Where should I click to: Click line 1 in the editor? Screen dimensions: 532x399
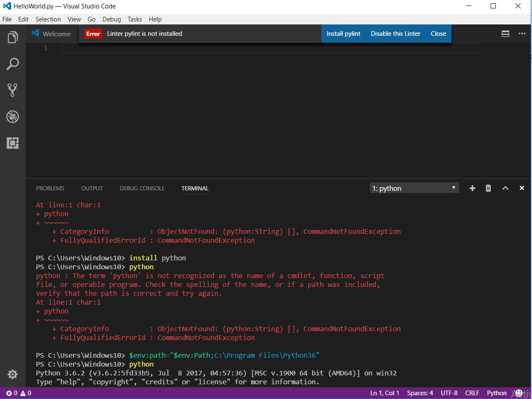point(271,48)
